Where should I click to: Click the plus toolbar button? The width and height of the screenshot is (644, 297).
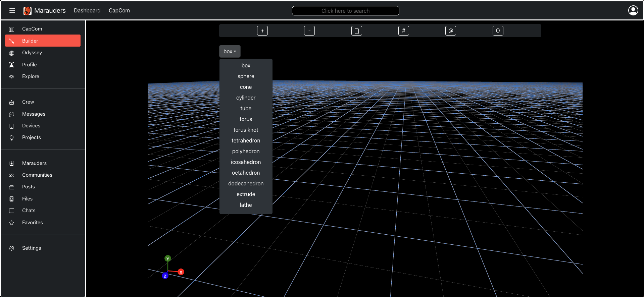[262, 31]
